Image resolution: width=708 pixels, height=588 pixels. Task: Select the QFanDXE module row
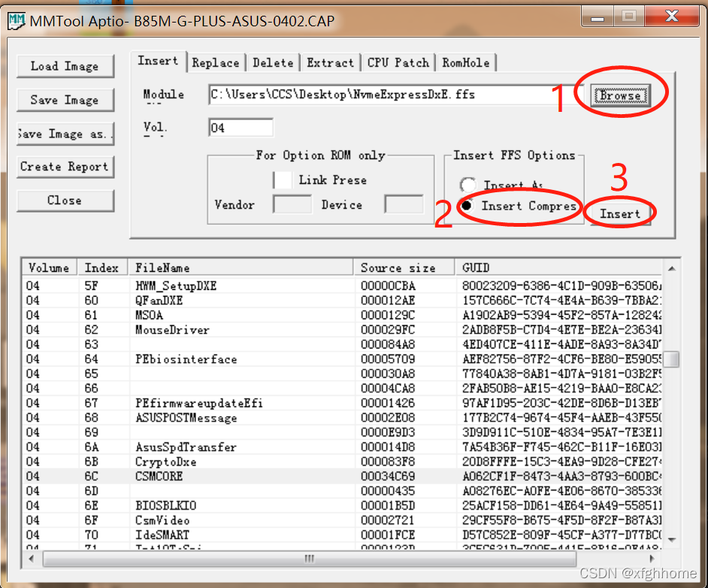coord(342,300)
